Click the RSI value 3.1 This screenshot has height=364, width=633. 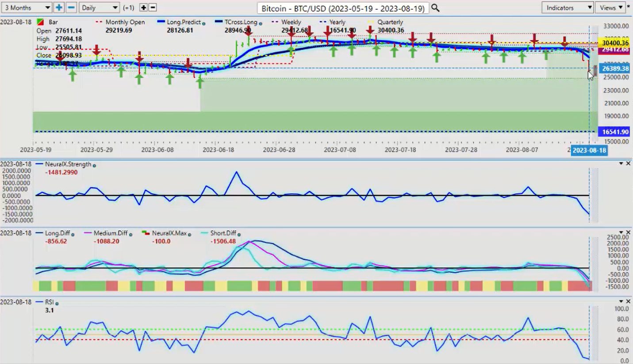point(49,310)
